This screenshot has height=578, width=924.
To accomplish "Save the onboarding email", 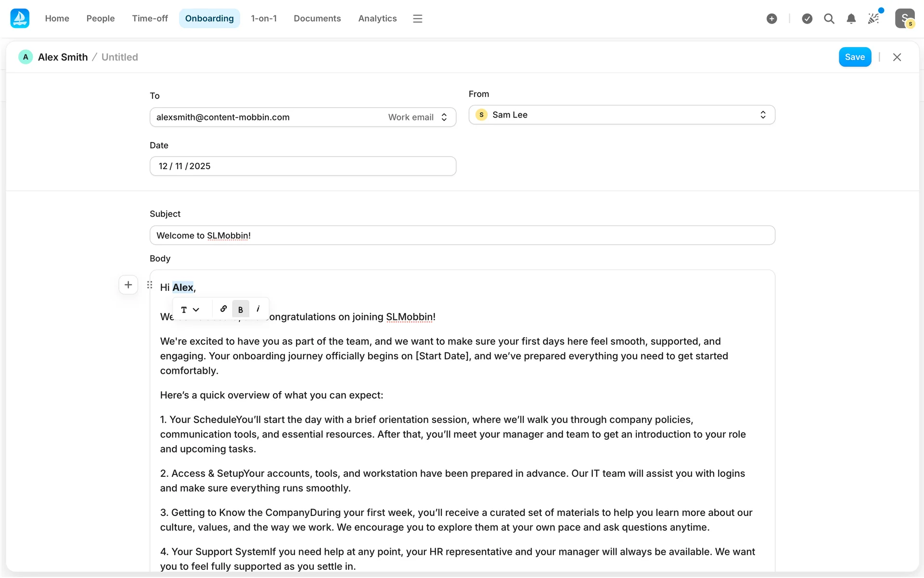I will pyautogui.click(x=854, y=57).
